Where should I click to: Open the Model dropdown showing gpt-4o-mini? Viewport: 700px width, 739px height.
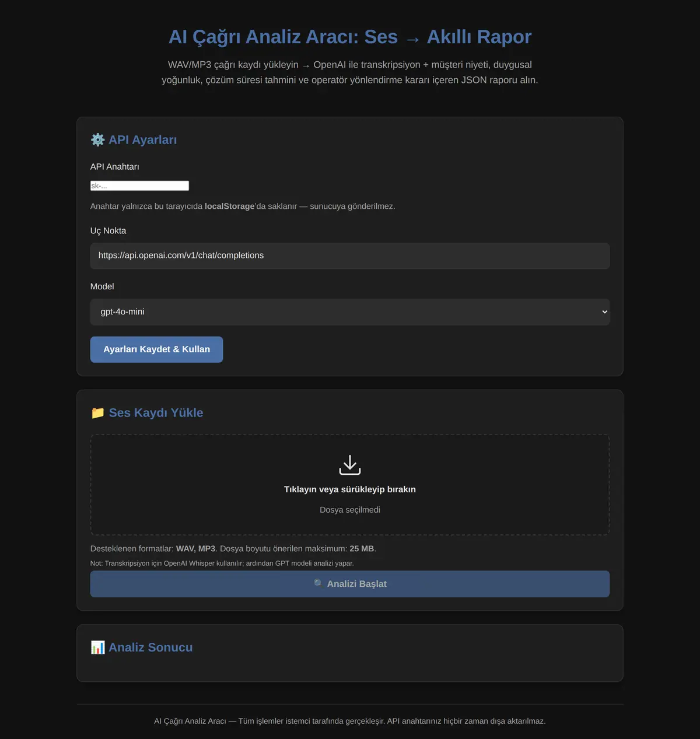[x=350, y=312]
